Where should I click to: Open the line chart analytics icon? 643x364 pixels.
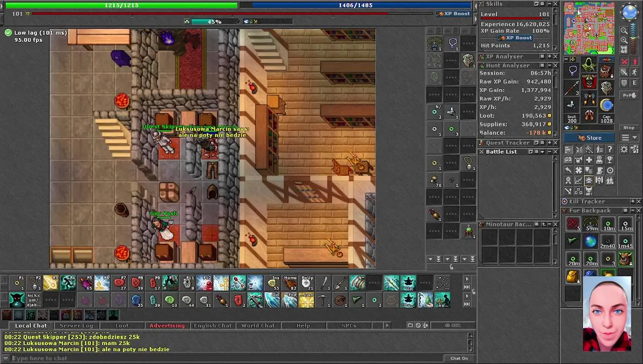(578, 180)
